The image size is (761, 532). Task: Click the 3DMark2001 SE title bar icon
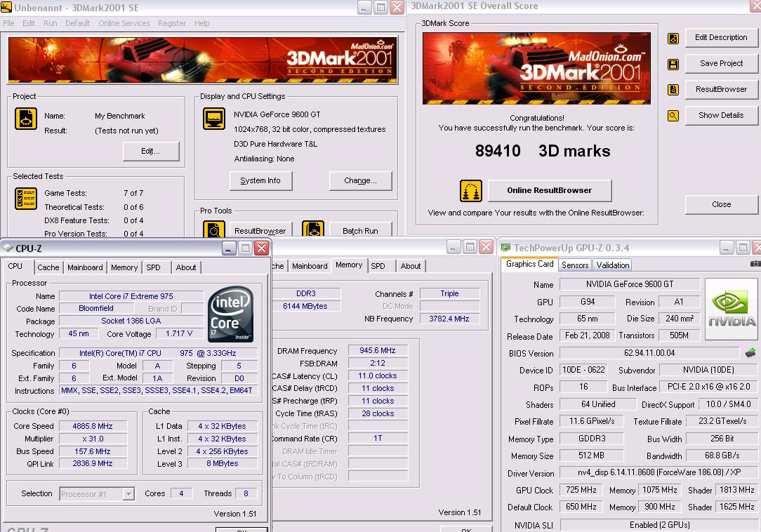(6, 7)
